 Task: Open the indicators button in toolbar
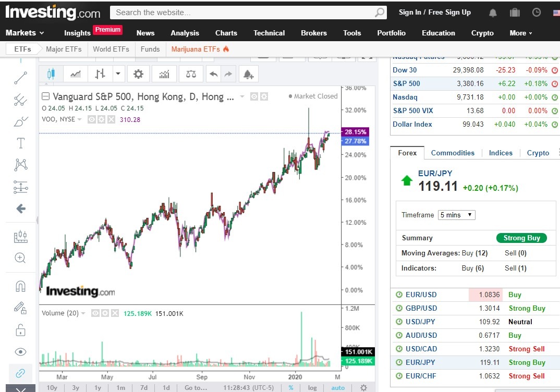[x=164, y=74]
